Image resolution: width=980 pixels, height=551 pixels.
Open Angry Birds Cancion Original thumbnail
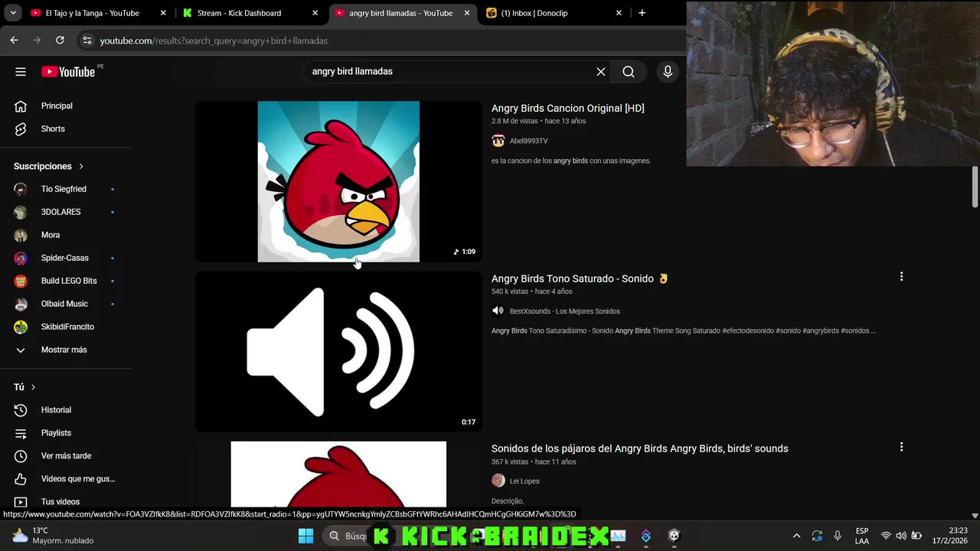click(338, 181)
